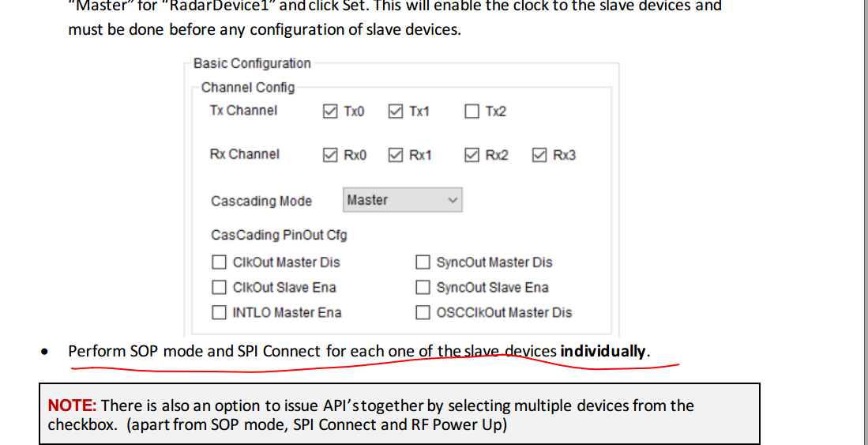This screenshot has width=868, height=445.
Task: Uncheck the Tx0 channel checkbox
Action: click(330, 111)
